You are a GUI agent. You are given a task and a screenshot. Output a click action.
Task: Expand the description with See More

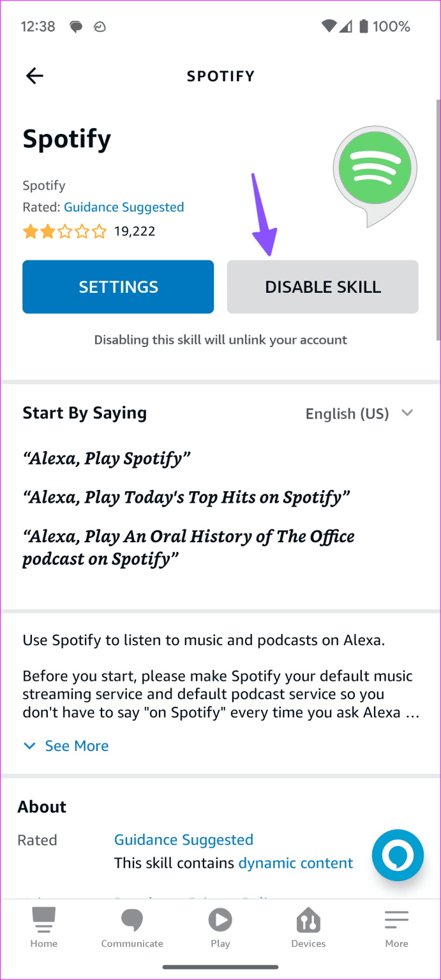[77, 745]
